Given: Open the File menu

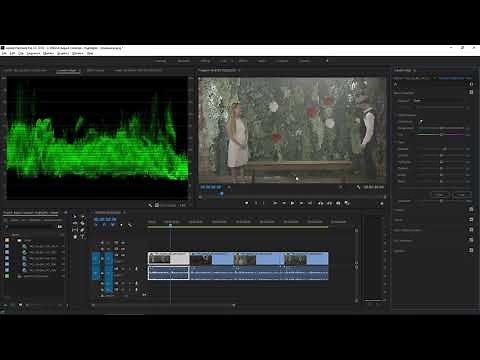Looking at the screenshot, I should [4, 53].
